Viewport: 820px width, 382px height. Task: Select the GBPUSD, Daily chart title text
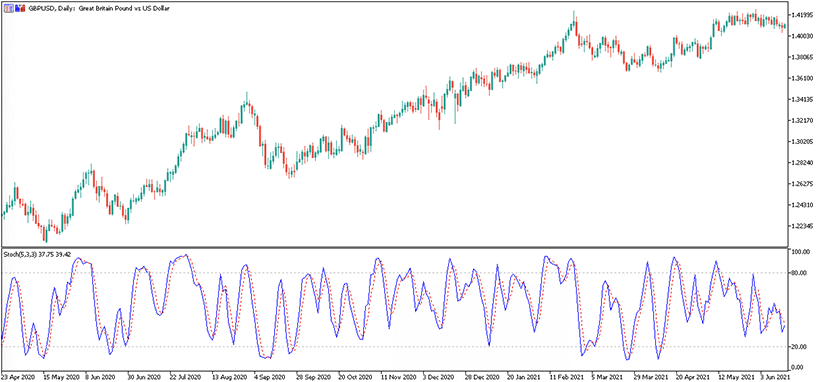[98, 9]
